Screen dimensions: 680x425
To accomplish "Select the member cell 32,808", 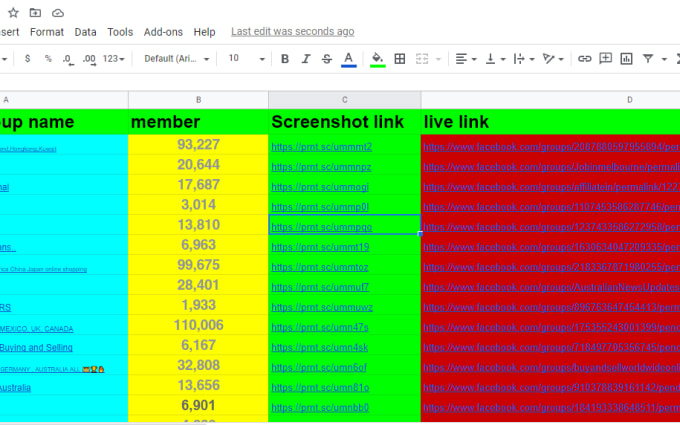I will click(198, 365).
